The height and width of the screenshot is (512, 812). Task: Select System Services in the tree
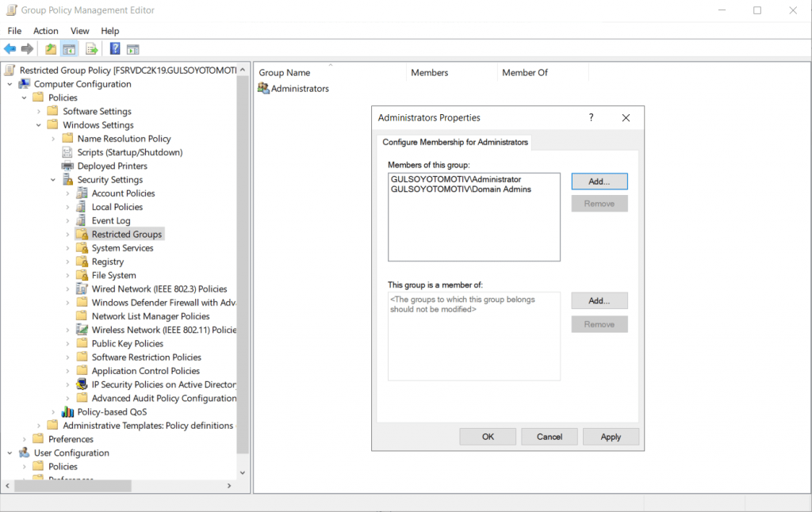point(122,248)
